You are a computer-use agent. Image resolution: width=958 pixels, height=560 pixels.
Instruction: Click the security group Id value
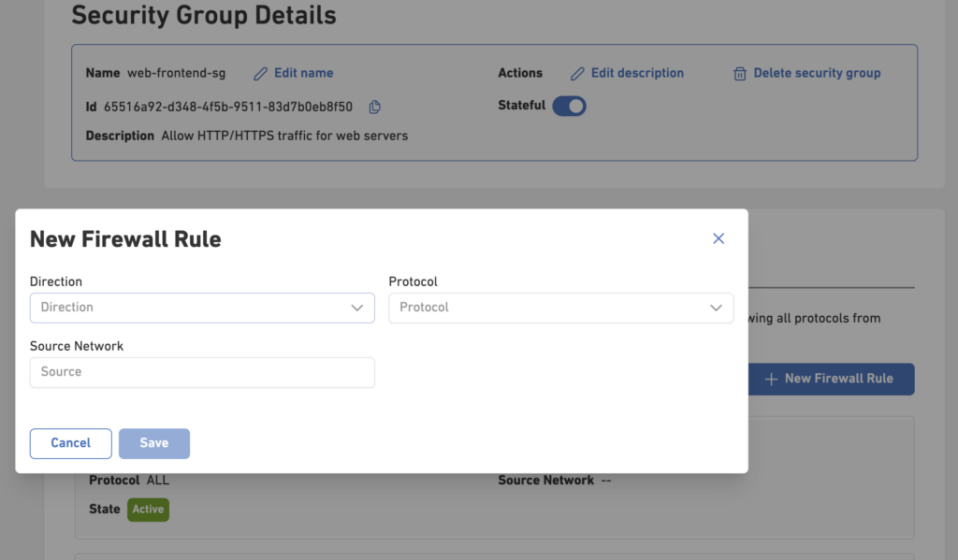(228, 107)
